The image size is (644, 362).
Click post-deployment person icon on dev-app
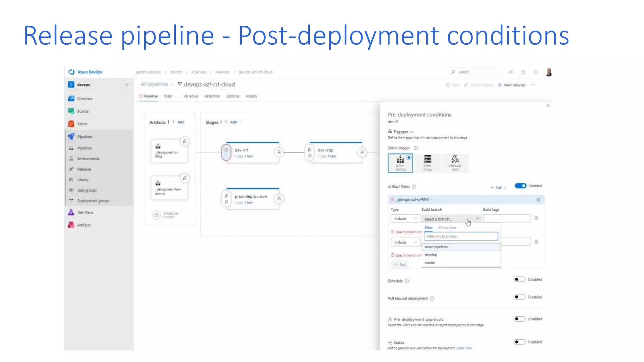click(362, 152)
